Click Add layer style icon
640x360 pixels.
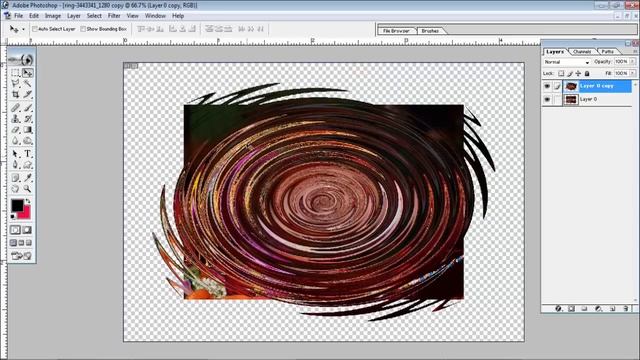558,309
